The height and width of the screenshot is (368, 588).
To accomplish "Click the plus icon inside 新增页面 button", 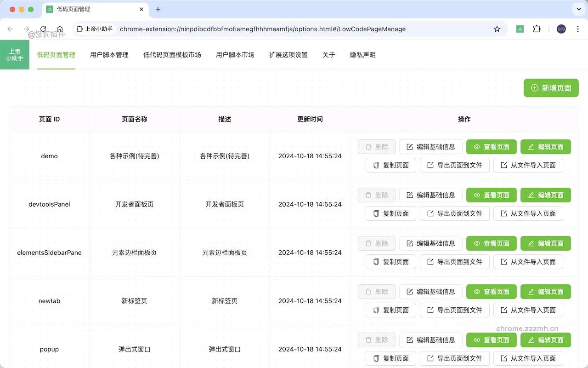I will click(x=534, y=88).
